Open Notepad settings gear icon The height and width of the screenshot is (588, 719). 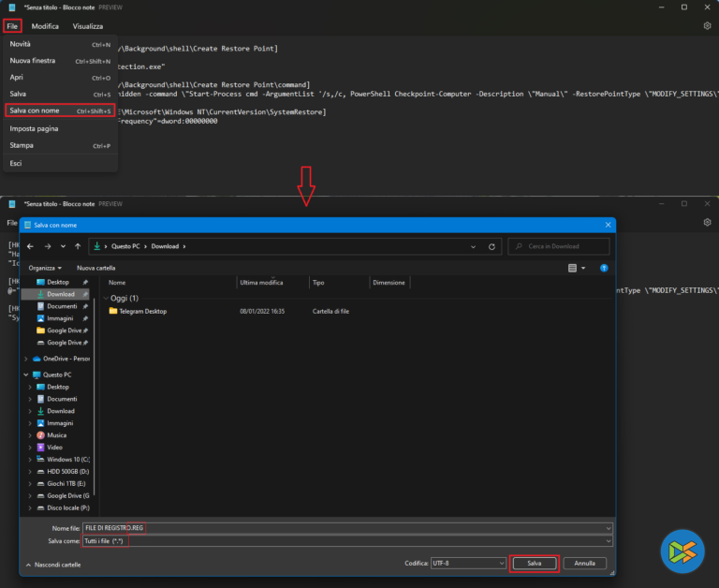[x=707, y=26]
